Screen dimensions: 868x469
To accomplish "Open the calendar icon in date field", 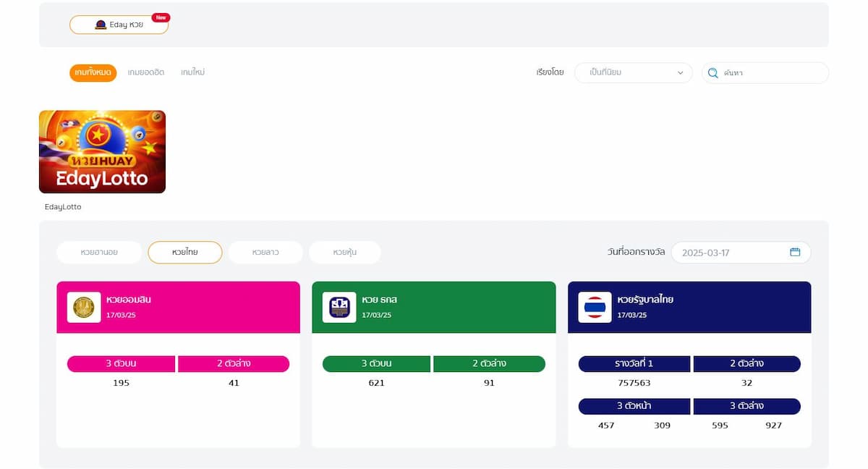I will (x=795, y=252).
